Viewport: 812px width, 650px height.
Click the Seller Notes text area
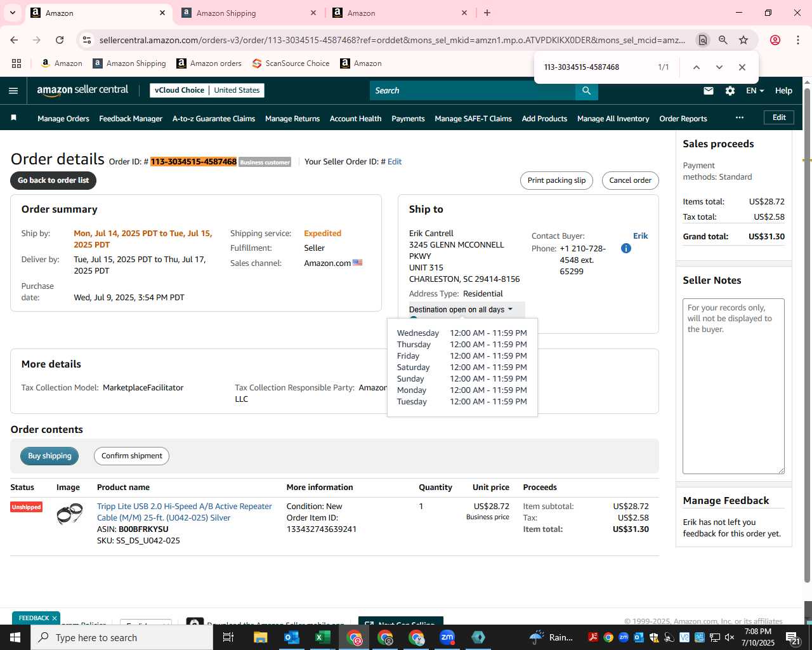(x=733, y=386)
